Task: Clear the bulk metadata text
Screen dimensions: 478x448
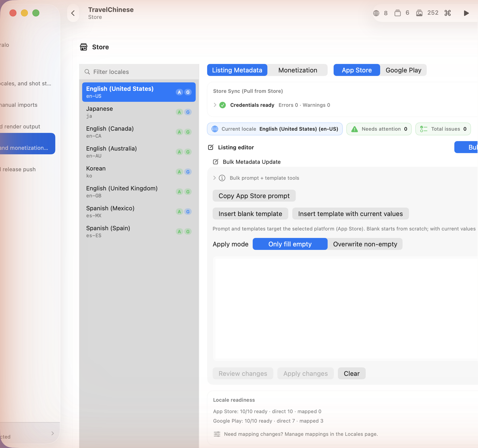Action: 352,373
